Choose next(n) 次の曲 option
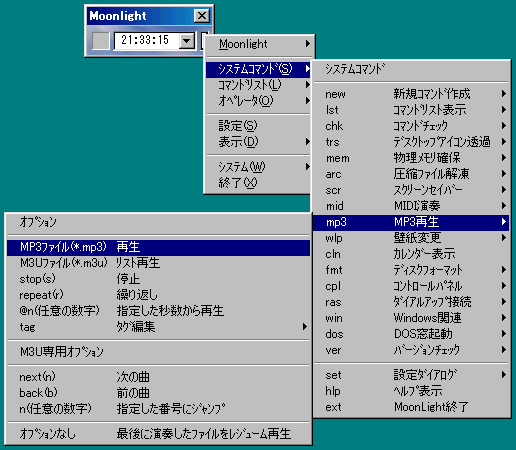 point(158,377)
